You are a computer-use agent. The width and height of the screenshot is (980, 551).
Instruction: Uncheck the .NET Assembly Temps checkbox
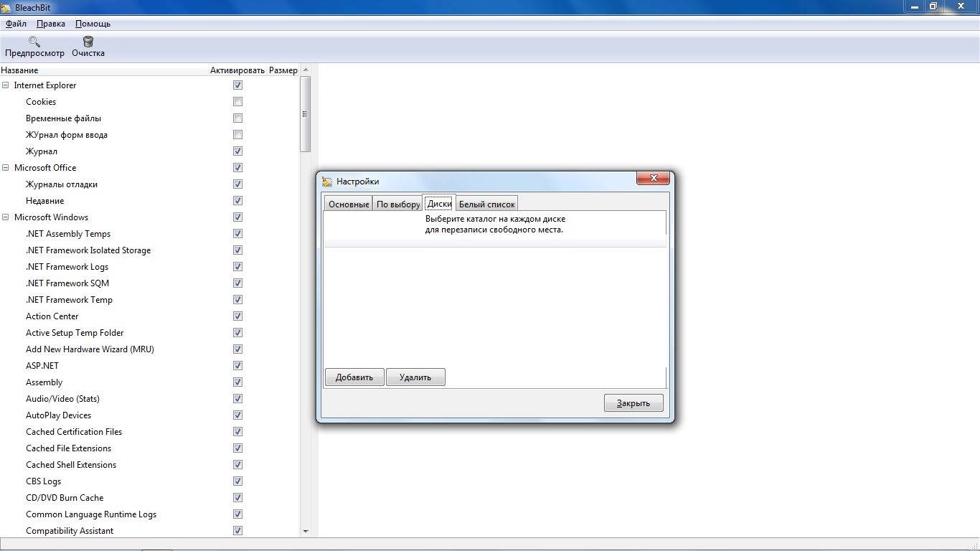[237, 234]
